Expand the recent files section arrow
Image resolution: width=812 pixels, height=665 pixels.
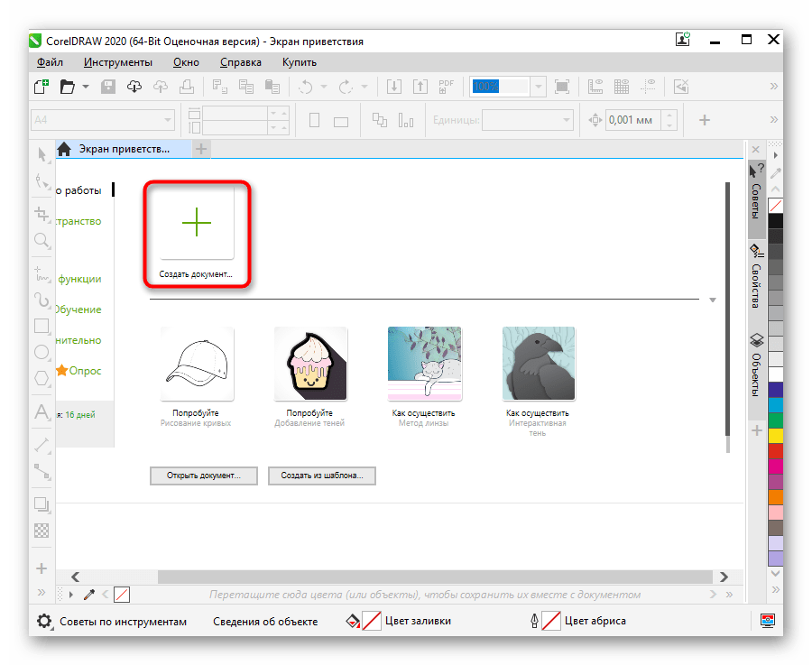[x=713, y=300]
